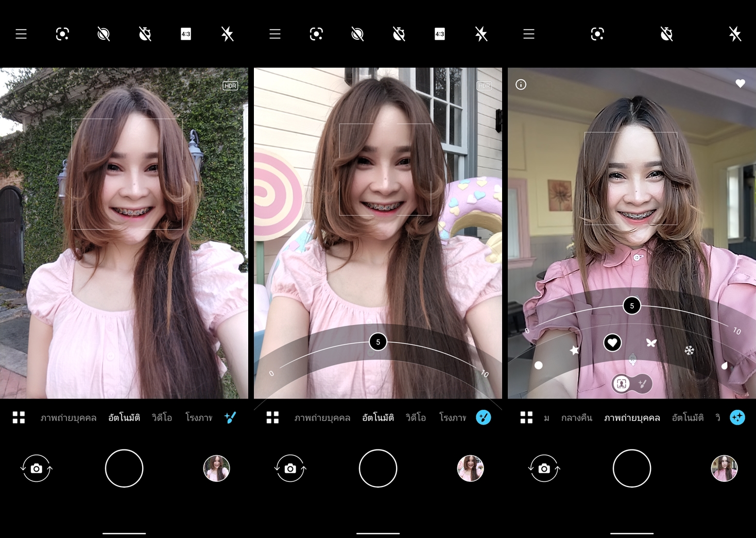The height and width of the screenshot is (538, 756).
Task: Select ภาพถ่ายบุคคล mode on the left camera screen
Action: [68, 418]
